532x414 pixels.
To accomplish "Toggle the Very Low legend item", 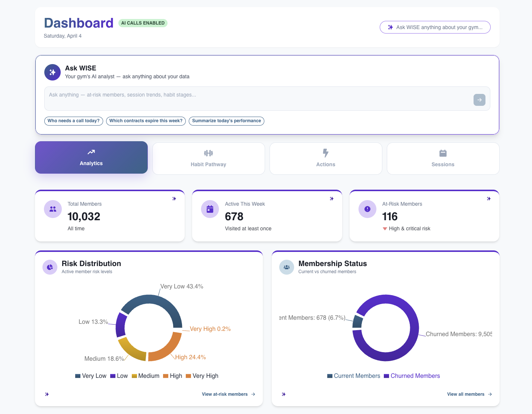I will pos(91,376).
